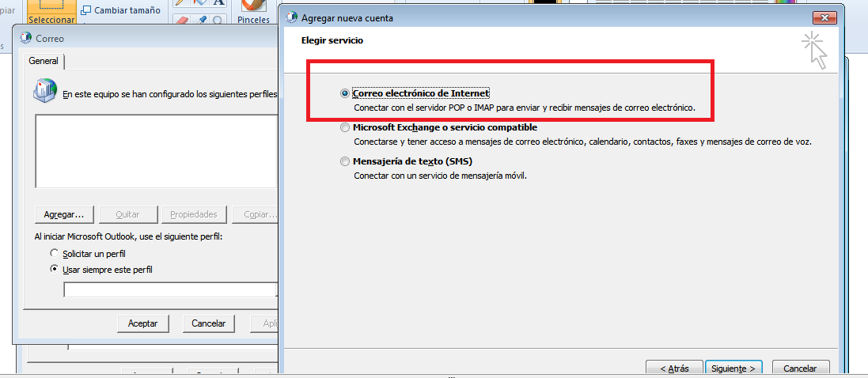
Task: Click Agregar... button in Correo window
Action: (x=64, y=214)
